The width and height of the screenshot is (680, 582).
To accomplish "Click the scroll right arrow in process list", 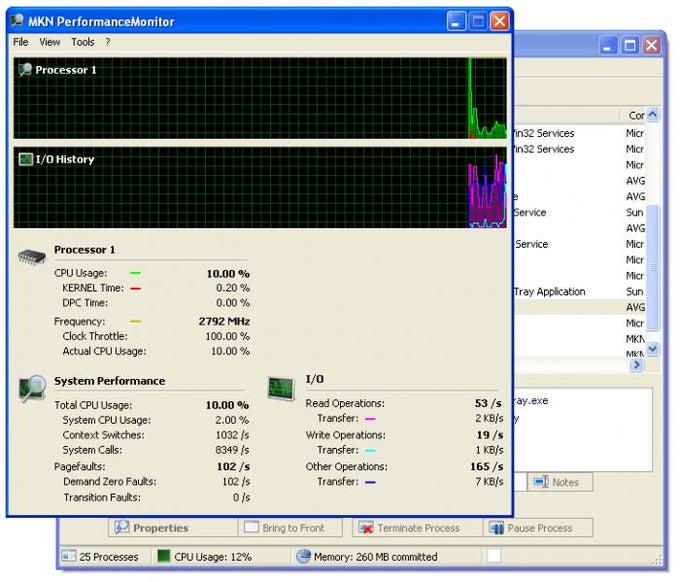I will click(x=637, y=365).
